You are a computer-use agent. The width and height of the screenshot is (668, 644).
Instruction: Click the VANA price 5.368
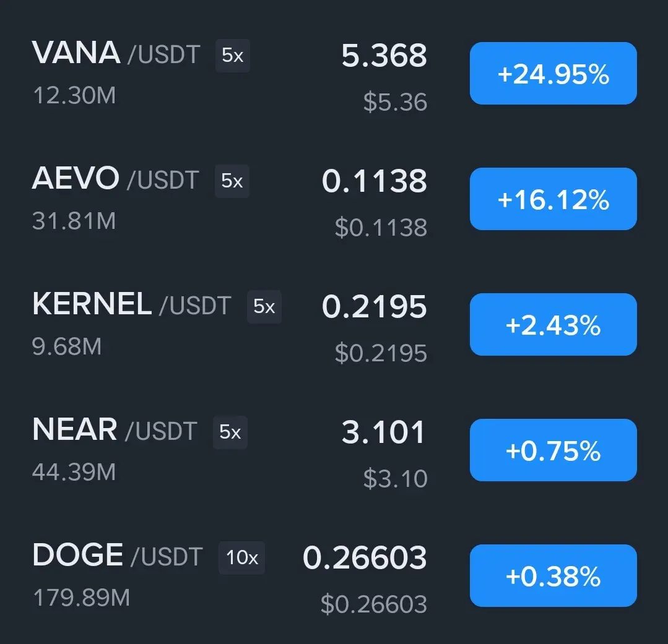point(384,56)
